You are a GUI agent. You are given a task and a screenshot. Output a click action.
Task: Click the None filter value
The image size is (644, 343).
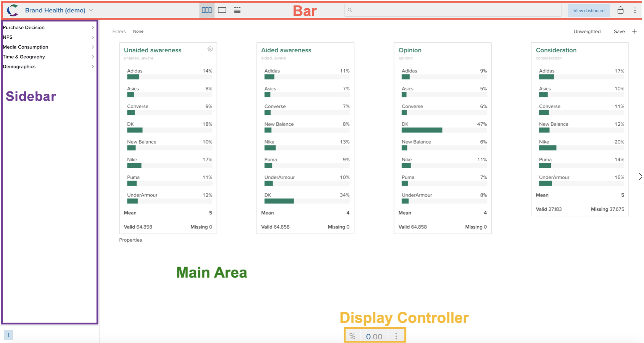[138, 31]
